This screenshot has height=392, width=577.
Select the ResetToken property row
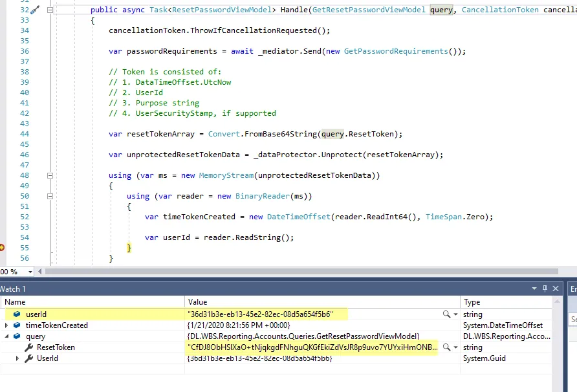[x=276, y=347]
